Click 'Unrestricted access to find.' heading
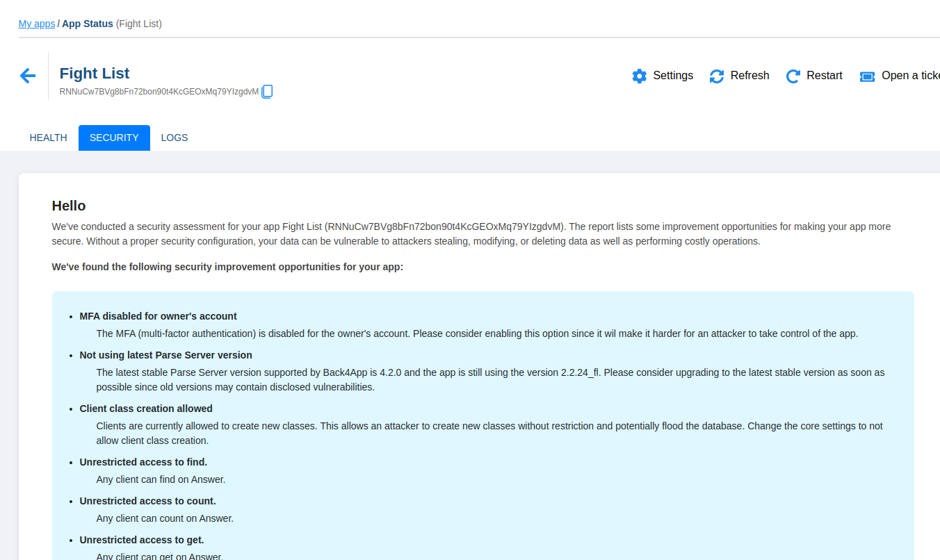Viewport: 940px width, 560px height. point(143,462)
